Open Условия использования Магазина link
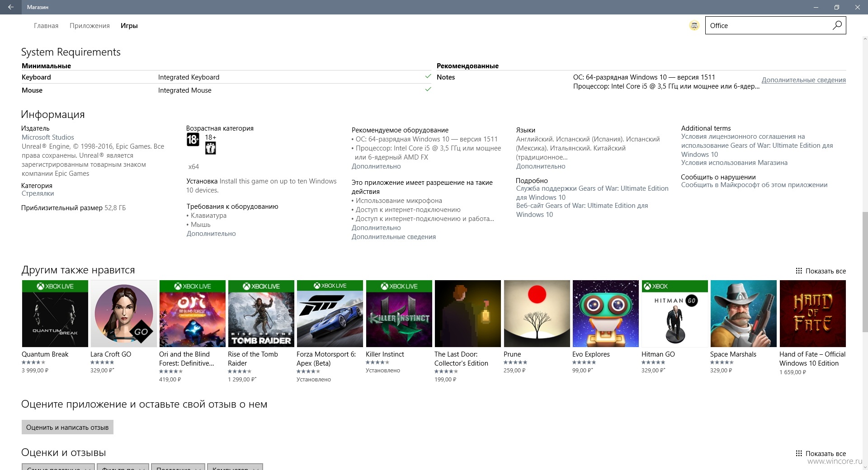 click(734, 163)
